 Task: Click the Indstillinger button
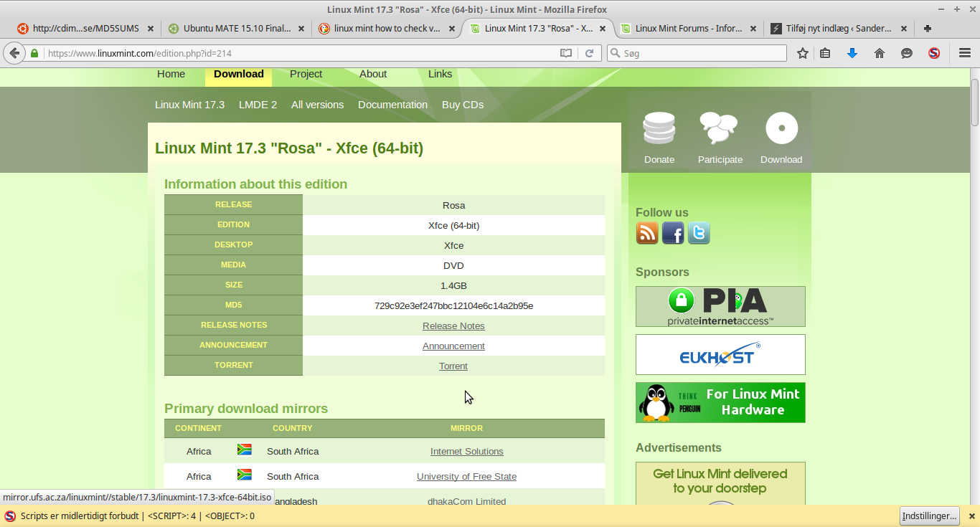[x=929, y=516]
